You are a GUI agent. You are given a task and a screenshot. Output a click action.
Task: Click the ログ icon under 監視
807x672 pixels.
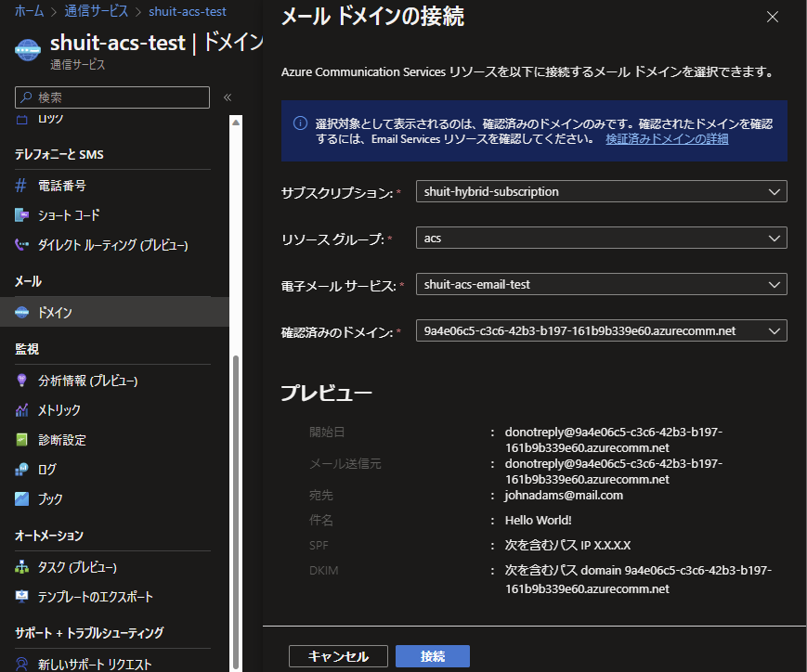click(21, 470)
